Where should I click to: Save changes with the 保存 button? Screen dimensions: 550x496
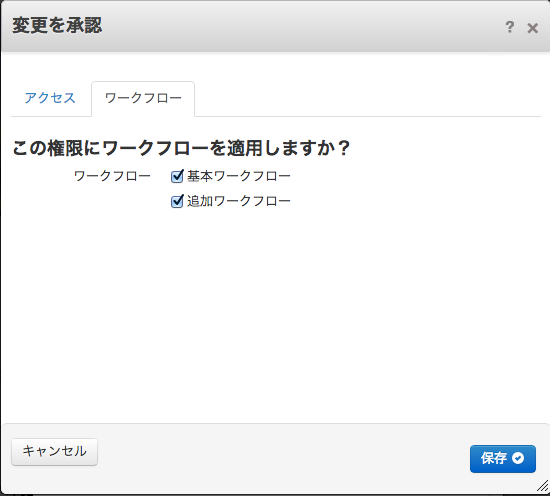point(503,459)
